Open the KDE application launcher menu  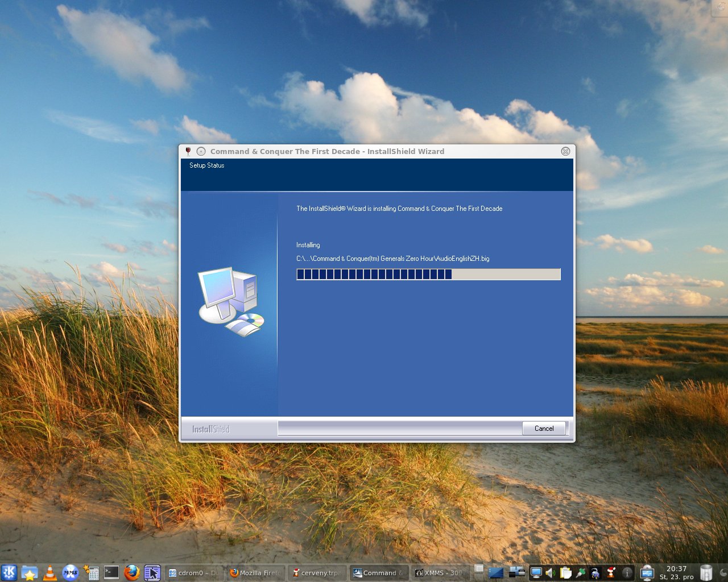coord(9,572)
